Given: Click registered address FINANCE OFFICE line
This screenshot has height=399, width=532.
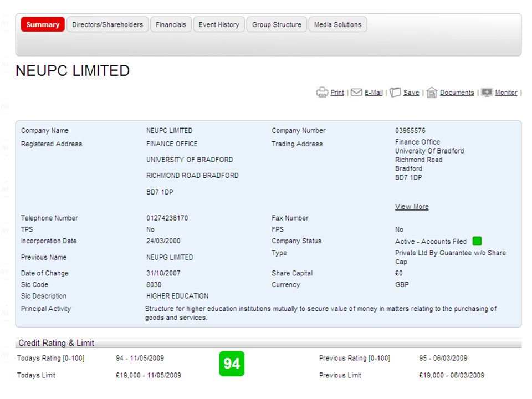Looking at the screenshot, I should point(172,144).
